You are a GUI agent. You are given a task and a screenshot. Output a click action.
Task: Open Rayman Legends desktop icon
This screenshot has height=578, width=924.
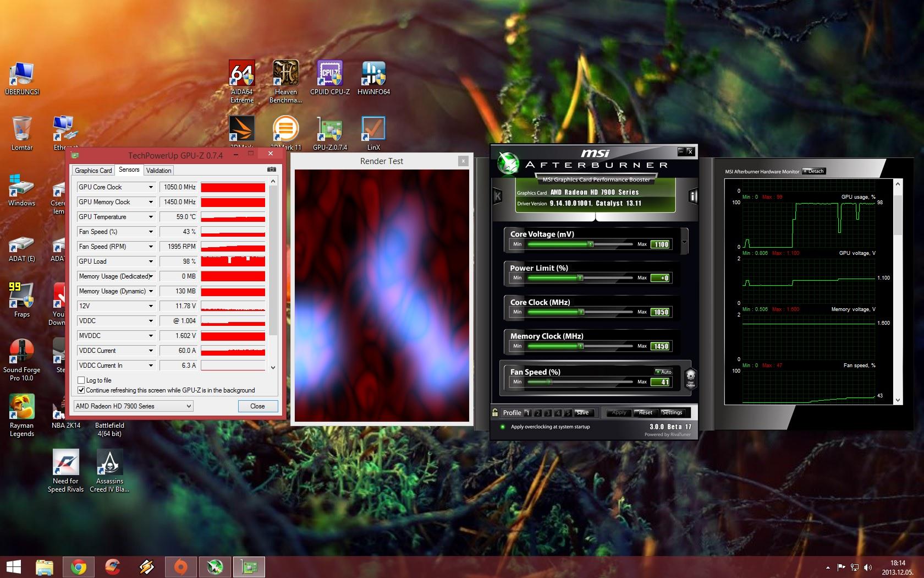tap(22, 416)
